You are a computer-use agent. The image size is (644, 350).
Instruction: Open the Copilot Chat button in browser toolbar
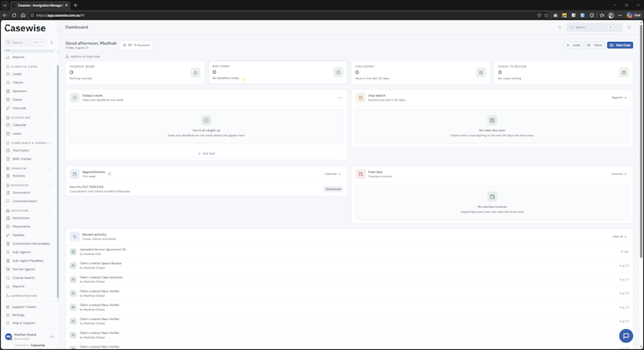633,15
